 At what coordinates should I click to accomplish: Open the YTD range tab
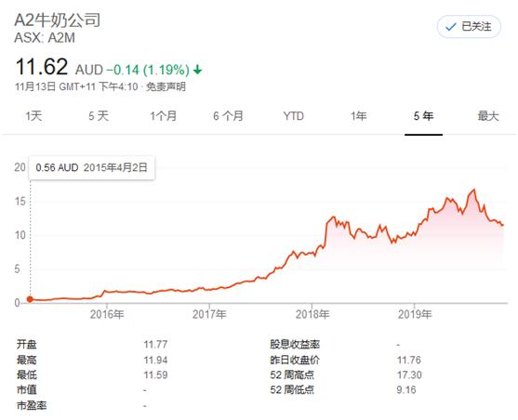pyautogui.click(x=293, y=116)
